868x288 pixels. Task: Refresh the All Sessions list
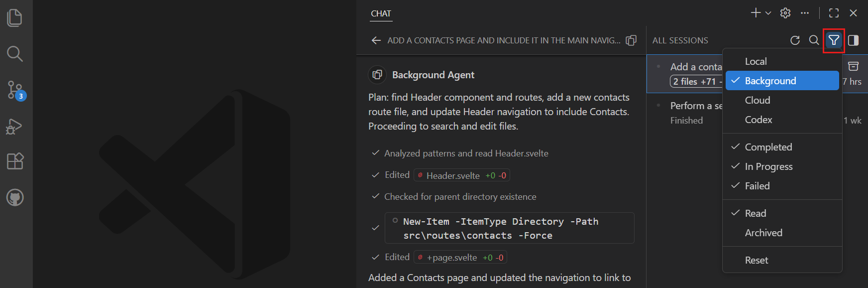point(795,40)
